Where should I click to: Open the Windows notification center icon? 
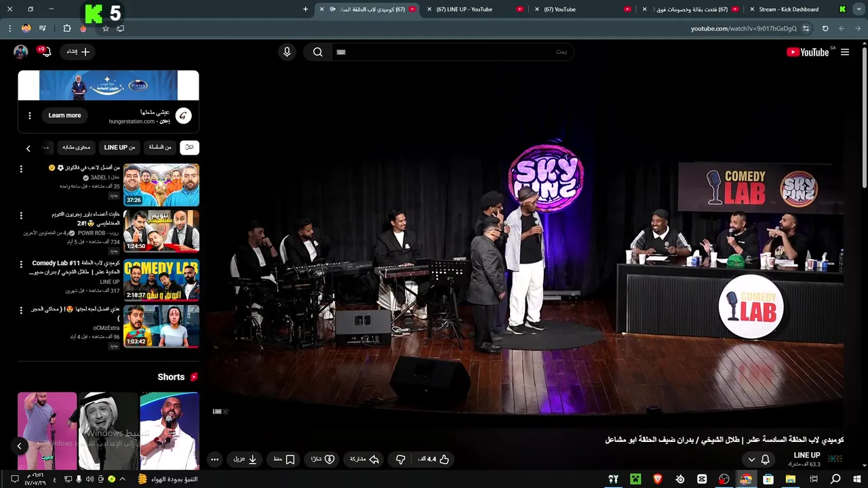pyautogui.click(x=14, y=479)
